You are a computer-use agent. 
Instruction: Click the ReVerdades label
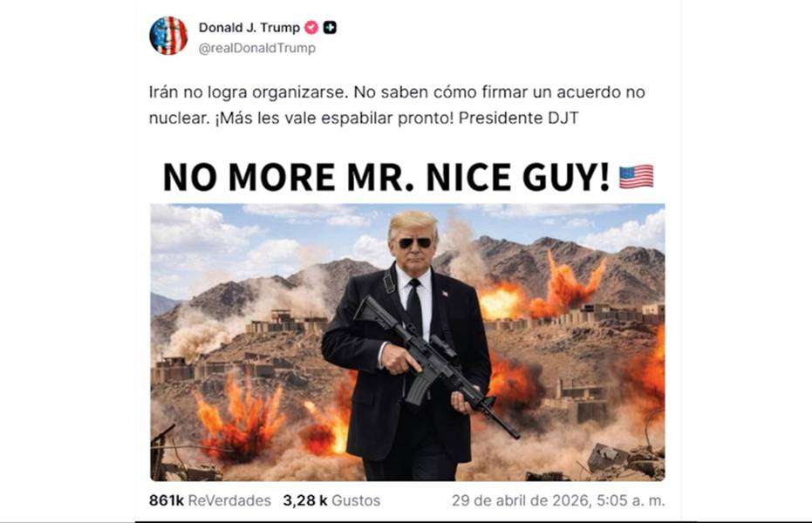coord(229,500)
